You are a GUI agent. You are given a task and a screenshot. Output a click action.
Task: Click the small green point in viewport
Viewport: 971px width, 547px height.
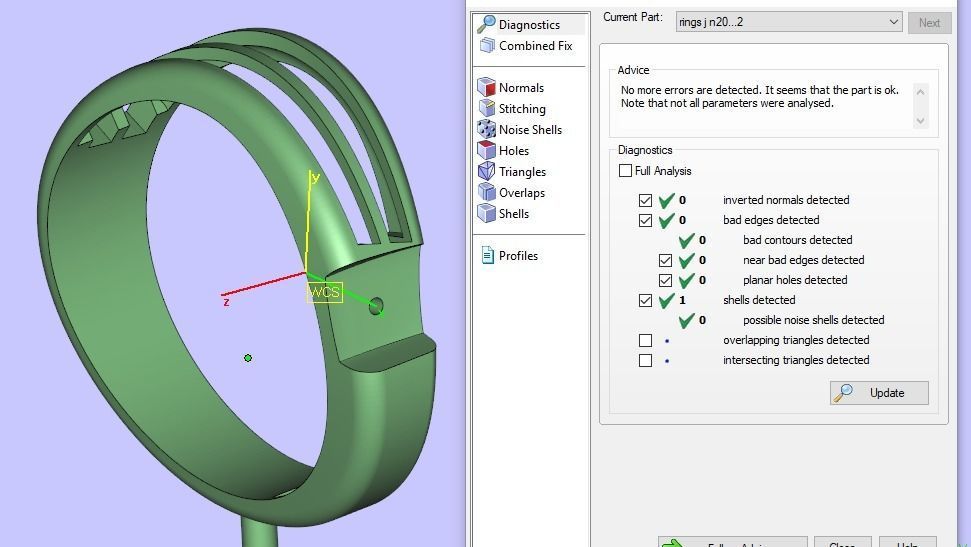pyautogui.click(x=248, y=357)
